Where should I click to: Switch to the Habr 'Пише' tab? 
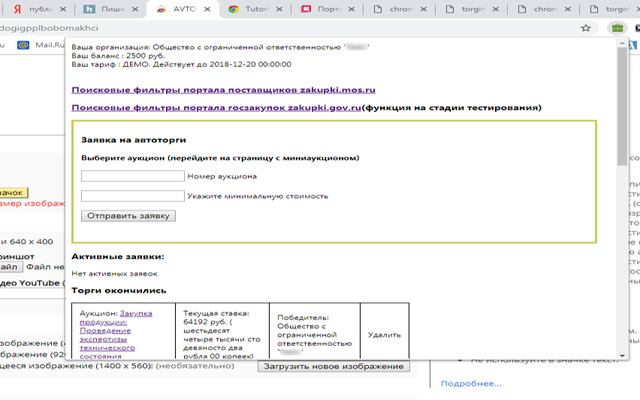coord(110,9)
